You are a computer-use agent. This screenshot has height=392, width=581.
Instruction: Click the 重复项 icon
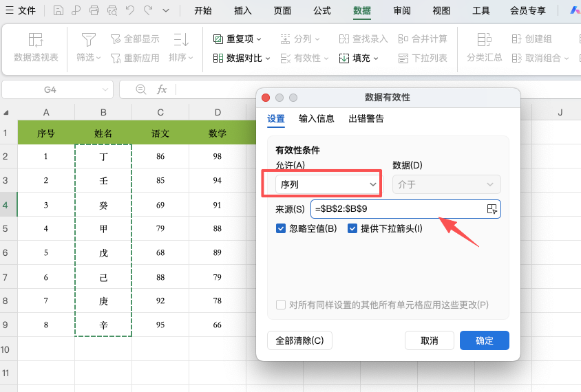[218, 39]
